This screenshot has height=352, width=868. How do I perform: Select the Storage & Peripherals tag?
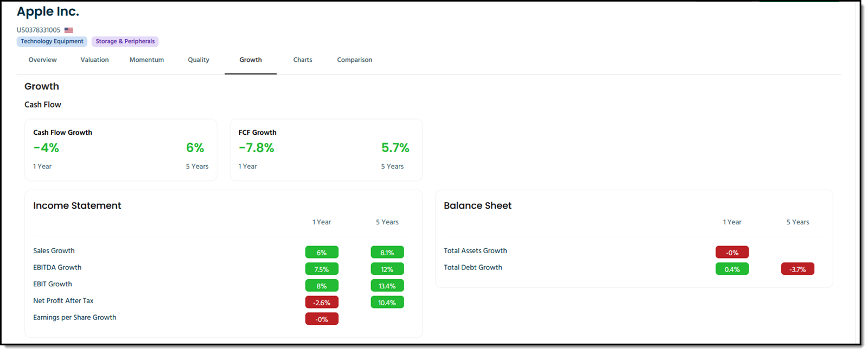[125, 41]
